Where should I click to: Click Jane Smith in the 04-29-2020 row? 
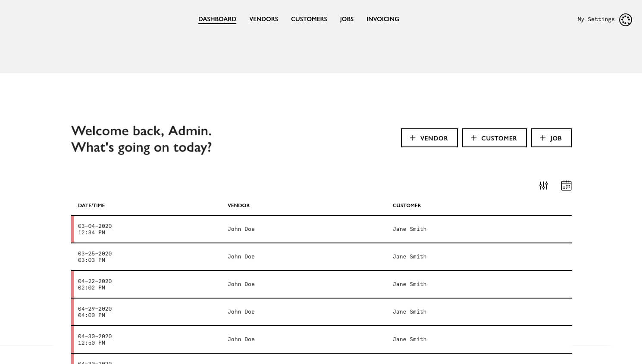pyautogui.click(x=410, y=312)
